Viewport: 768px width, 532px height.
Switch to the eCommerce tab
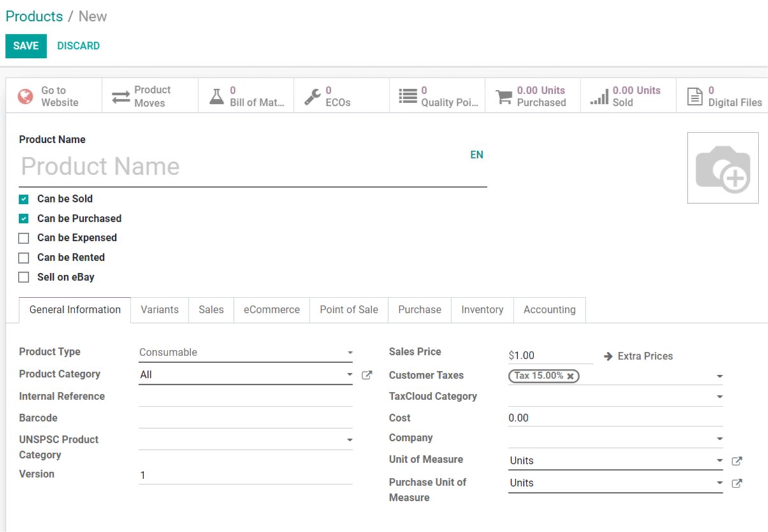(x=272, y=310)
